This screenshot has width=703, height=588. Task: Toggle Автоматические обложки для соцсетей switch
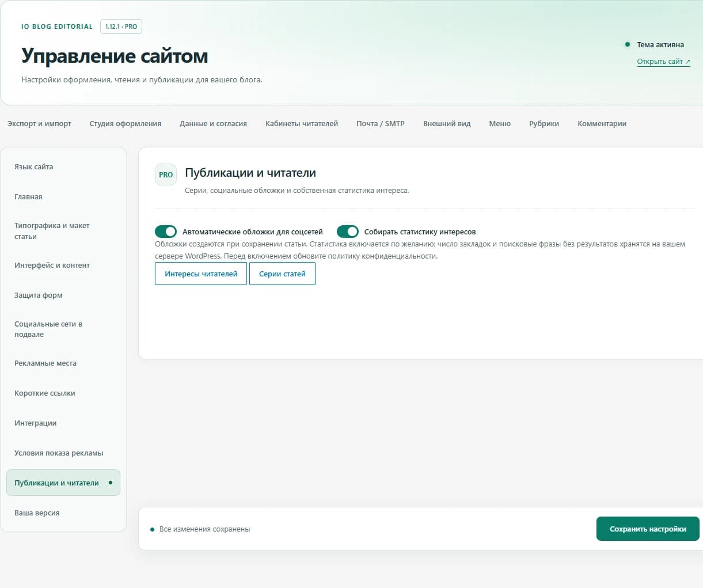tap(166, 232)
